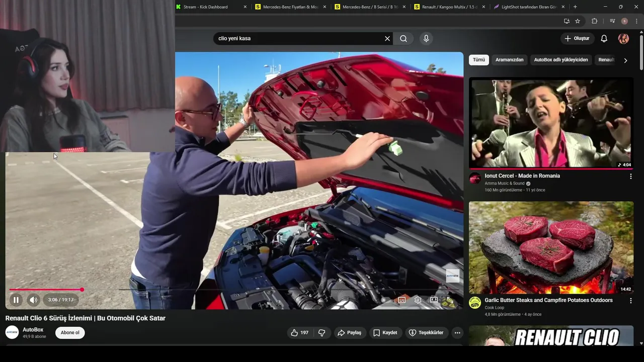The height and width of the screenshot is (362, 644).
Task: Close the Kick Dashboard tab
Action: (x=245, y=7)
